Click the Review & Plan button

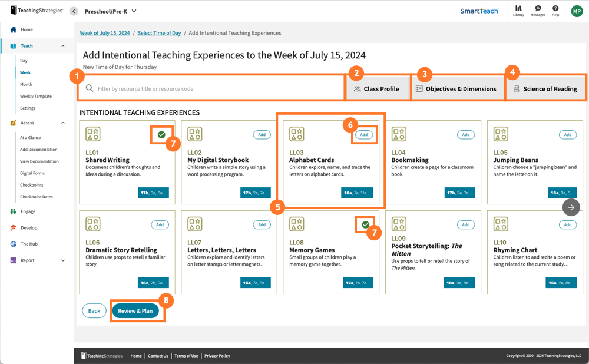(137, 310)
